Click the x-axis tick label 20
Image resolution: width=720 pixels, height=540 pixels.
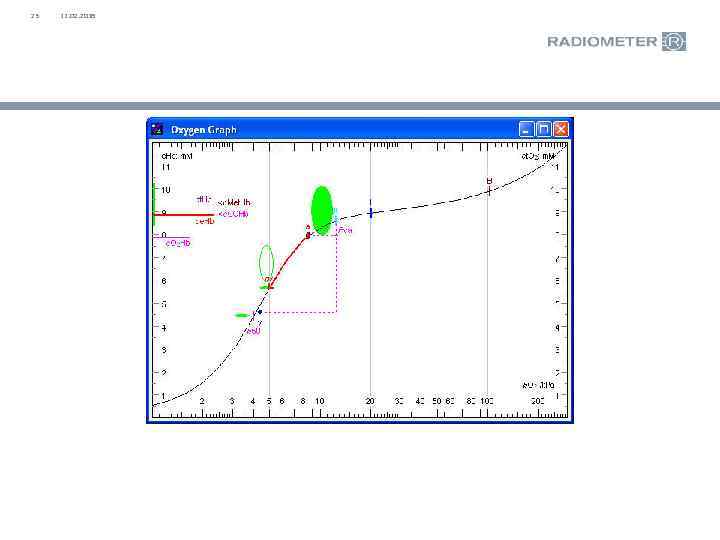[x=370, y=401]
